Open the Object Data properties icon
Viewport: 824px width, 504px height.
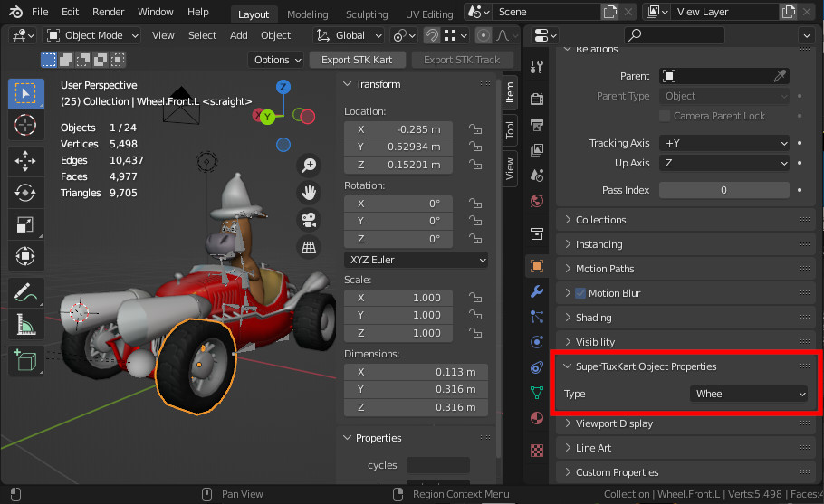(x=537, y=392)
